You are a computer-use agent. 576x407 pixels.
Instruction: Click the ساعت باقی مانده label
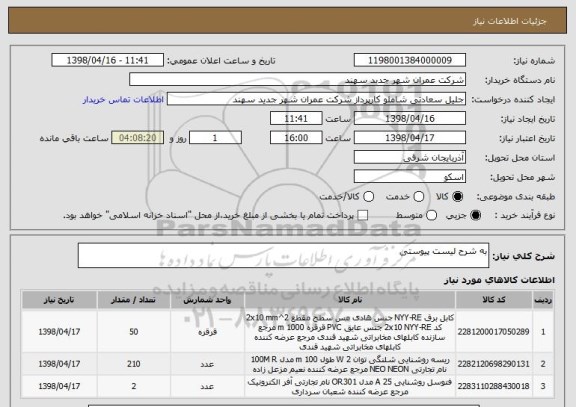click(74, 138)
